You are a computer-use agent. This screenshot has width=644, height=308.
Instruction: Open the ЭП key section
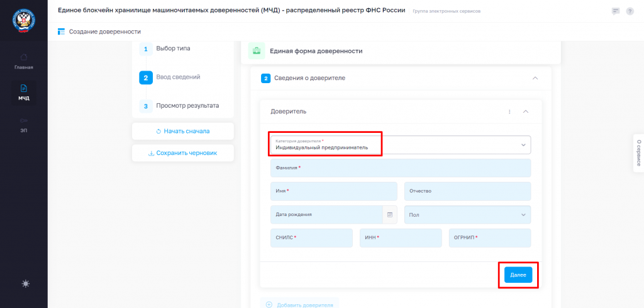tap(24, 125)
